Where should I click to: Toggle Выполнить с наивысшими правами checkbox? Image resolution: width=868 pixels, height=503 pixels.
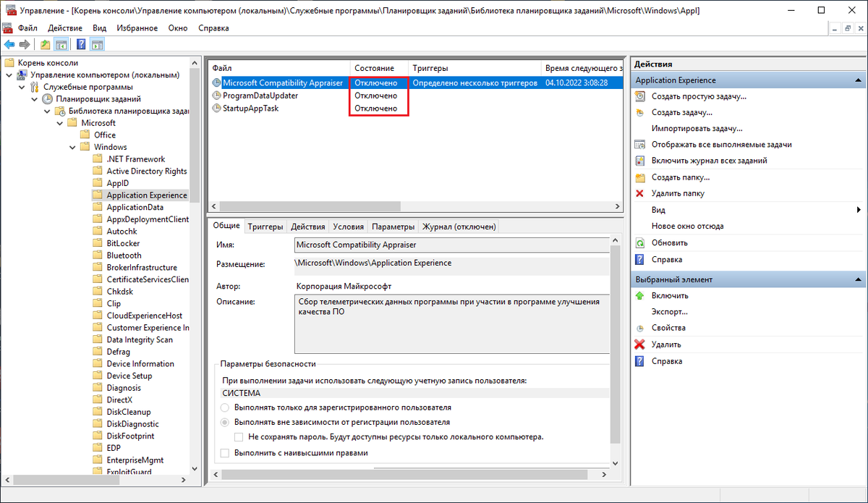coord(225,453)
